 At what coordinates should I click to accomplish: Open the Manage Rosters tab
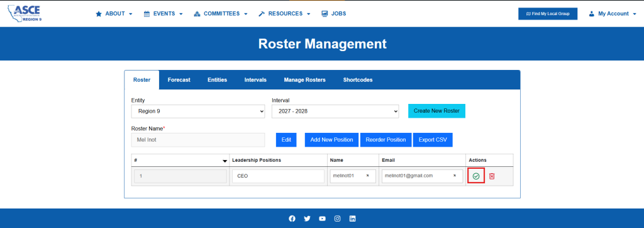(x=305, y=80)
